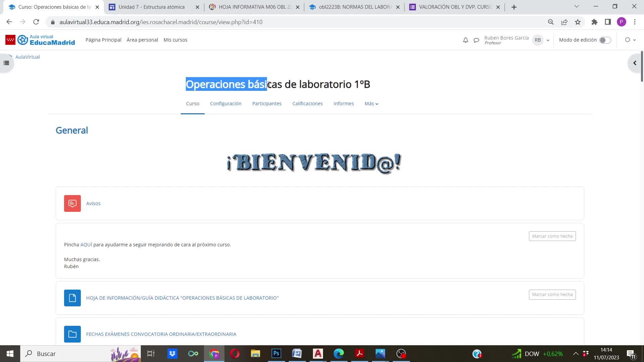Expand the accessibility options dropdown at top right
644x362 pixels.
pyautogui.click(x=630, y=40)
